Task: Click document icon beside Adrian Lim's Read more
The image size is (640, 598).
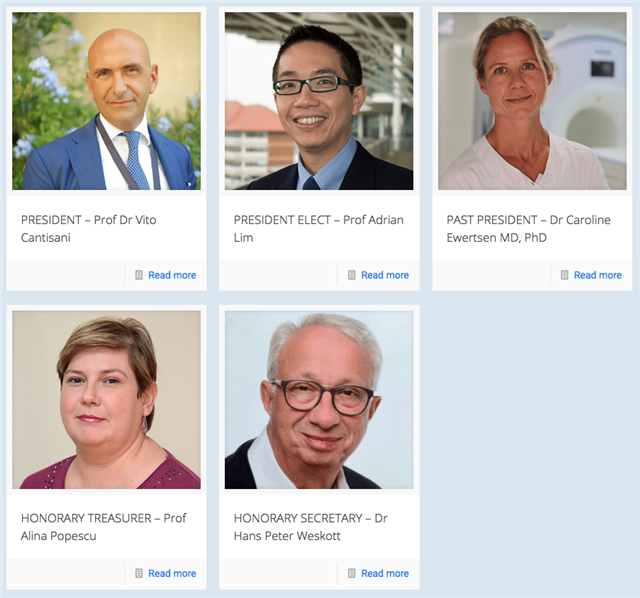Action: pos(351,275)
